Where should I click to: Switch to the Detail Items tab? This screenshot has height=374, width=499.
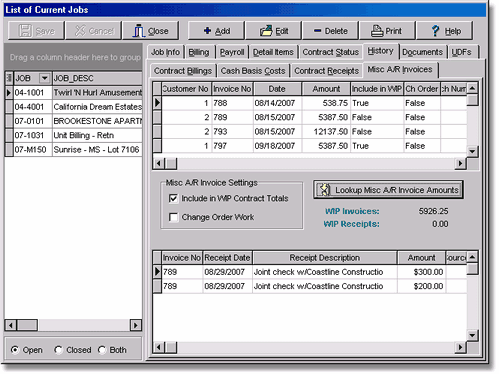point(273,52)
